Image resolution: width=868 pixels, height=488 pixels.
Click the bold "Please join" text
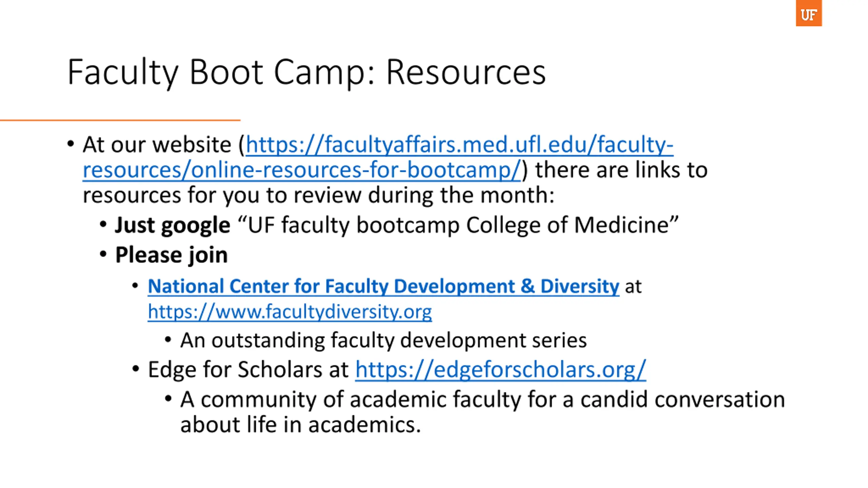coord(171,255)
